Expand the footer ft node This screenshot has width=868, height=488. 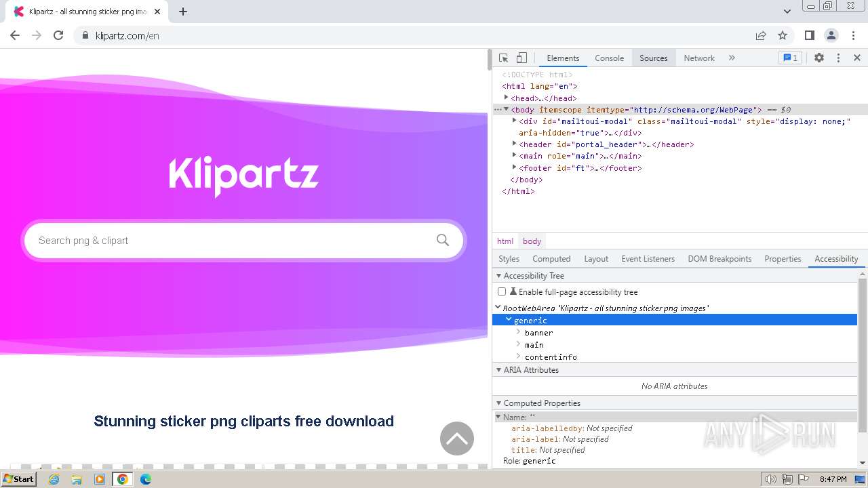(514, 167)
